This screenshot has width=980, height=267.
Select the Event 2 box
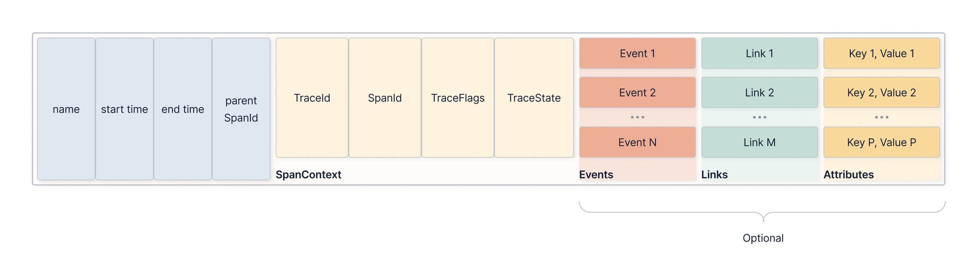[x=637, y=93]
